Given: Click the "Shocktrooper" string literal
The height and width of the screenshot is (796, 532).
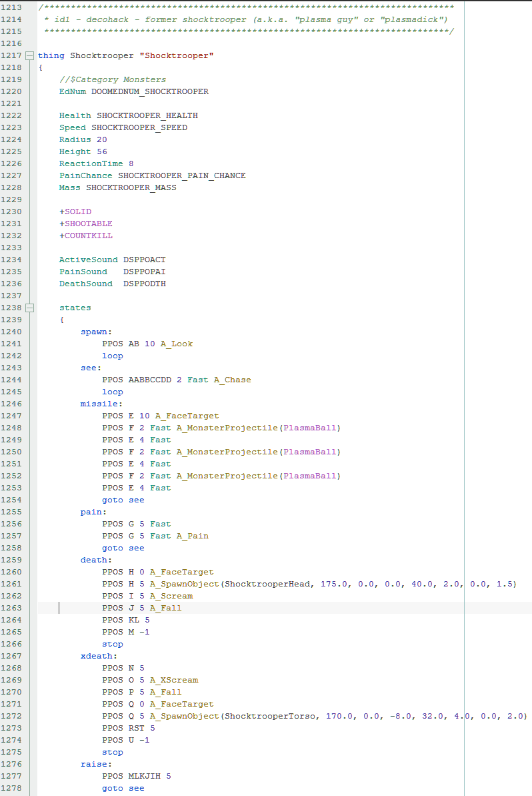Looking at the screenshot, I should click(x=177, y=55).
